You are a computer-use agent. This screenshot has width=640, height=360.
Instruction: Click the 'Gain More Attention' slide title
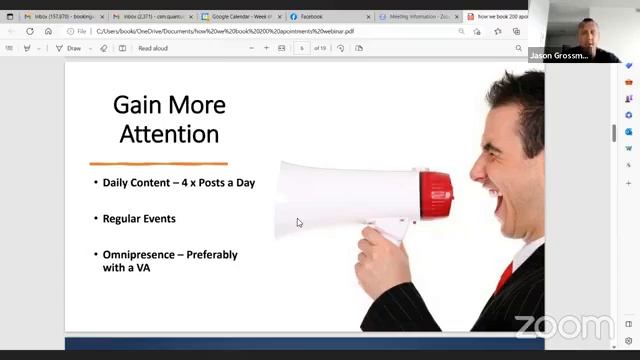click(x=169, y=119)
